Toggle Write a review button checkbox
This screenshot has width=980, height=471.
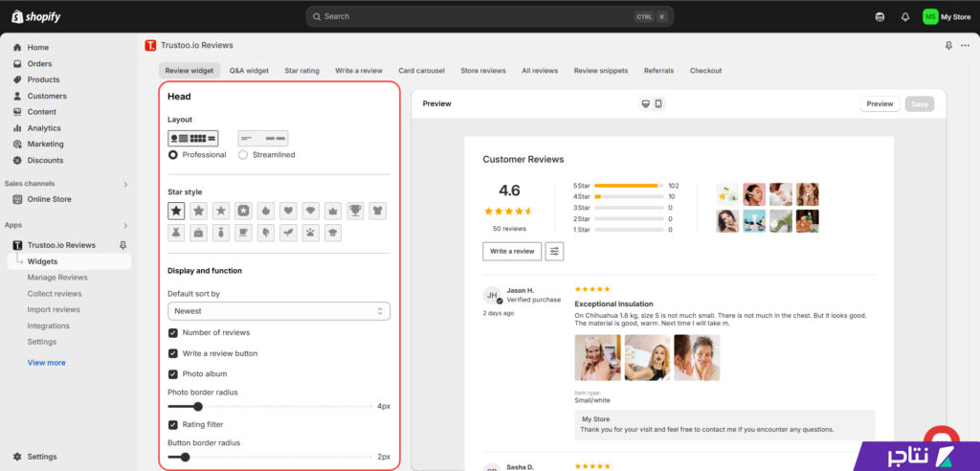click(173, 353)
